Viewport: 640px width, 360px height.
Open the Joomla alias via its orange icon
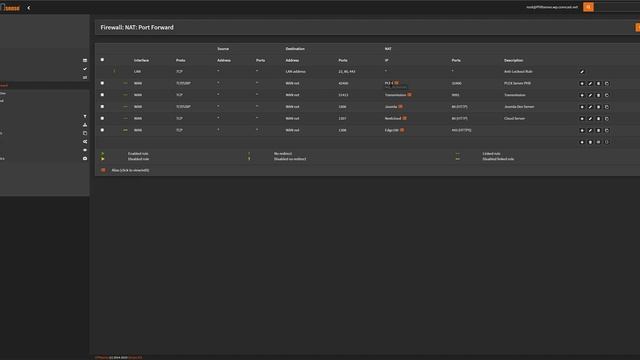tap(400, 107)
